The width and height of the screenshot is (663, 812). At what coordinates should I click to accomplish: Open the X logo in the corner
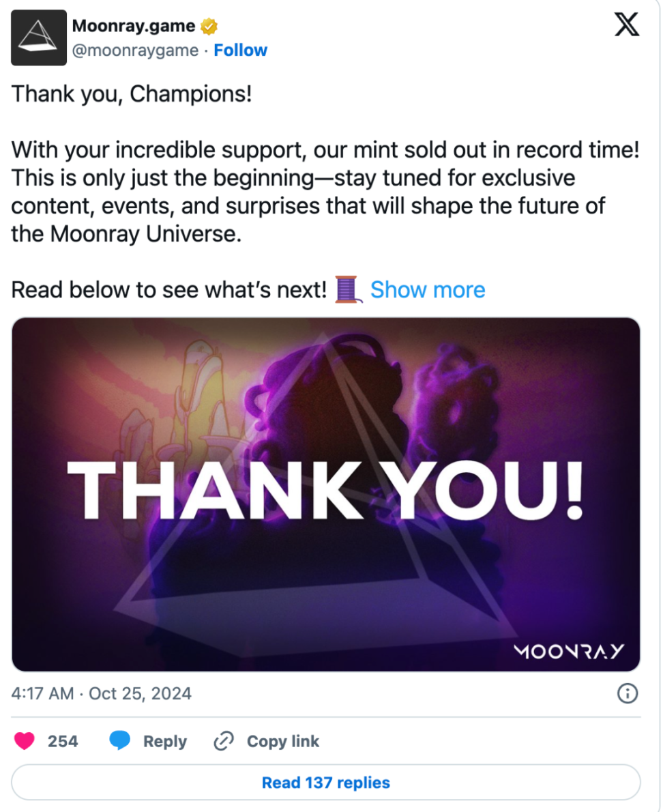(x=627, y=25)
